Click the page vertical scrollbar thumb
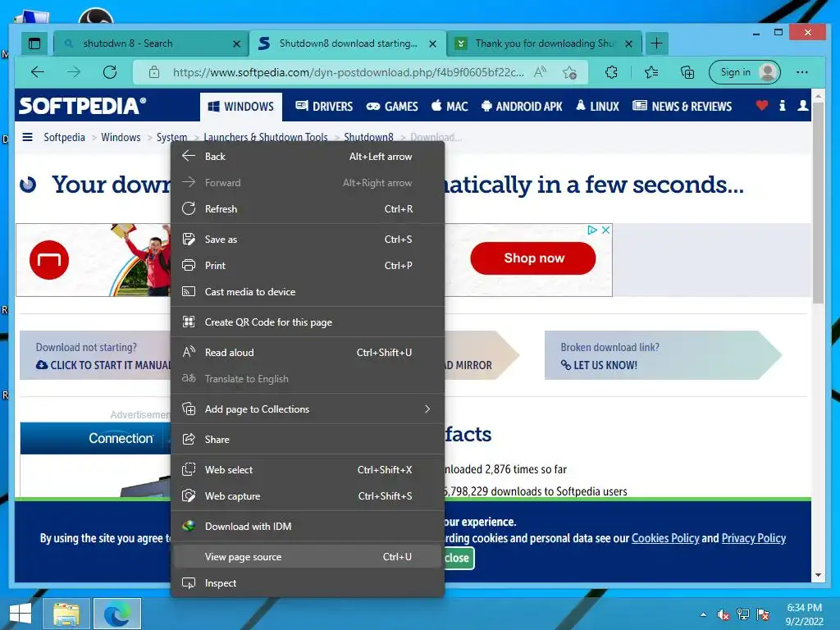The width and height of the screenshot is (840, 630). pyautogui.click(x=818, y=203)
